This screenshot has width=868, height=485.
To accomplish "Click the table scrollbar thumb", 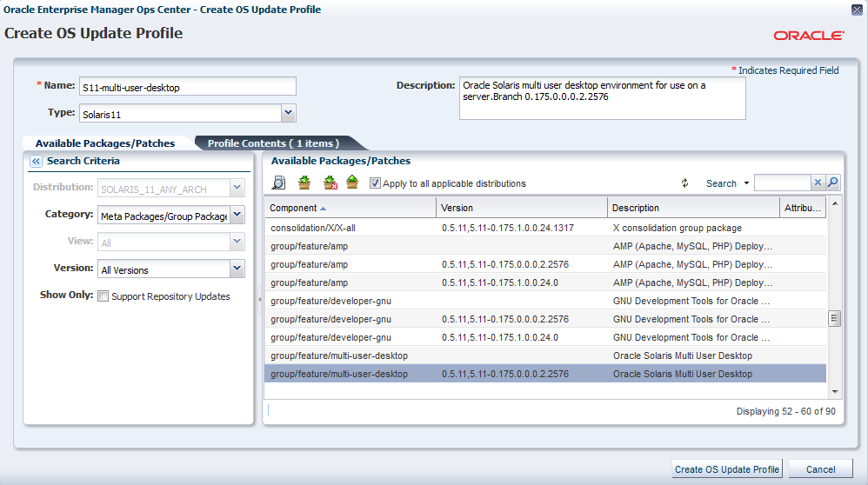I will [834, 318].
